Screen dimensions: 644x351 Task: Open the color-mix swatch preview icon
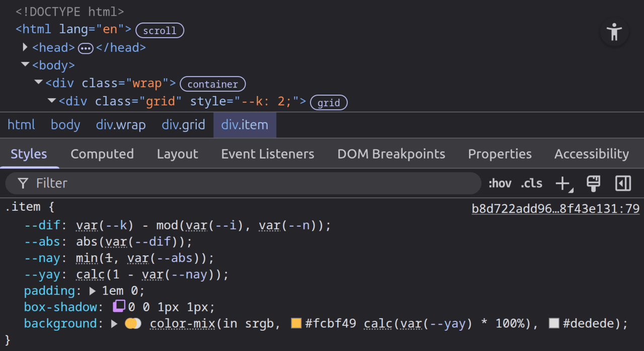(x=133, y=323)
